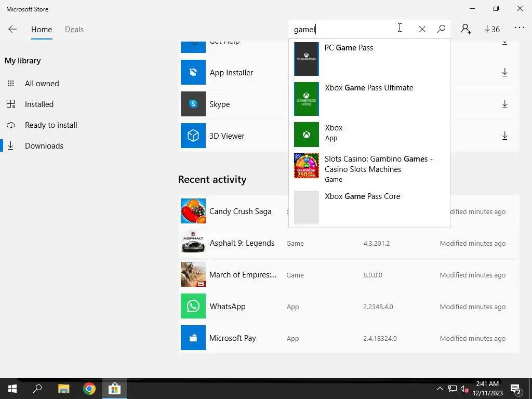
Task: Click Recent activity heading
Action: (x=212, y=179)
